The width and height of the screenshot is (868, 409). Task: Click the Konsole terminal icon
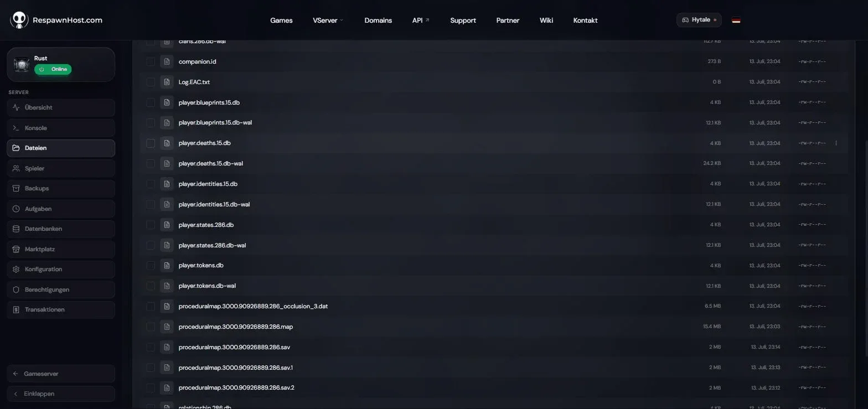click(x=16, y=128)
